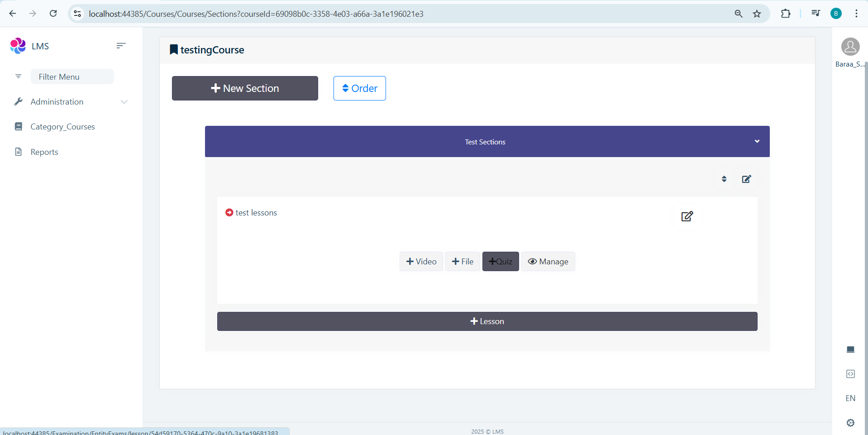Image resolution: width=868 pixels, height=435 pixels.
Task: Toggle the bookmark icon beside testingCourse
Action: pos(173,49)
